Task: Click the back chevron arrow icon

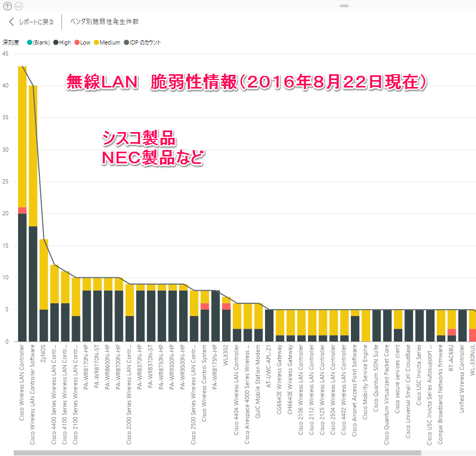Action: (x=12, y=22)
